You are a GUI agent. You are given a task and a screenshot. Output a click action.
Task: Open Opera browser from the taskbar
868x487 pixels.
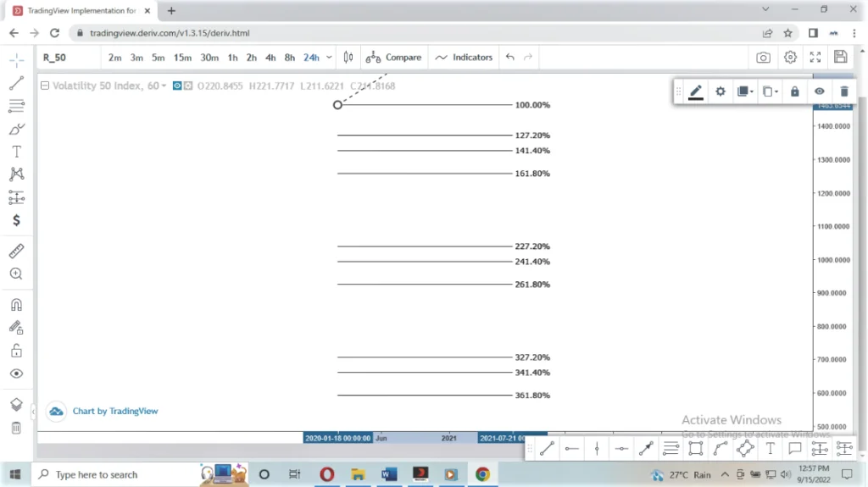coord(327,474)
